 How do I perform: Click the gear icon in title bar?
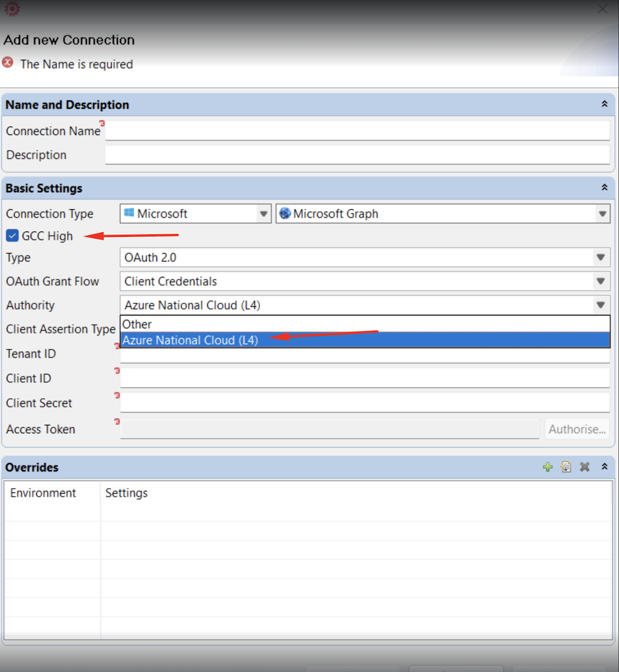tap(12, 8)
